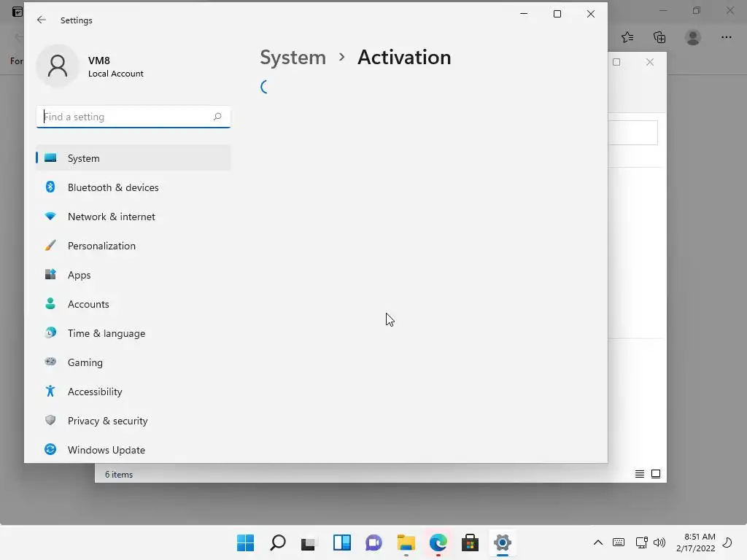Click the paintbrush Personalization icon

pos(50,245)
